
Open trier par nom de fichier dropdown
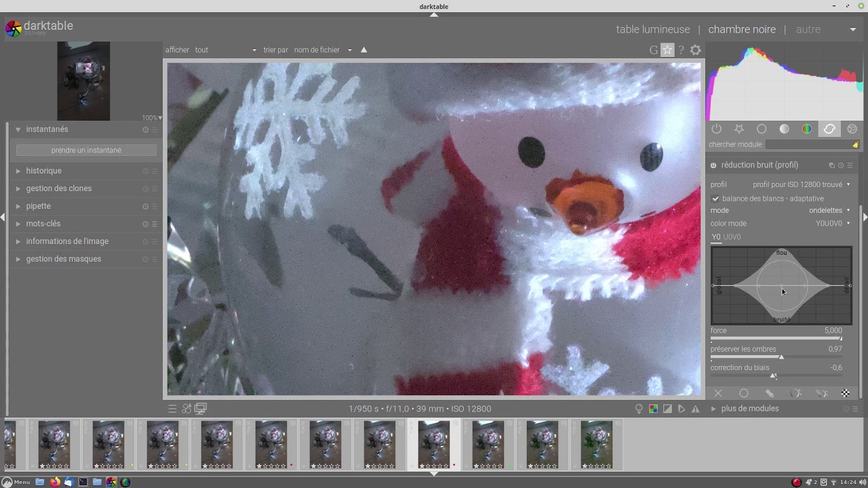pos(323,50)
